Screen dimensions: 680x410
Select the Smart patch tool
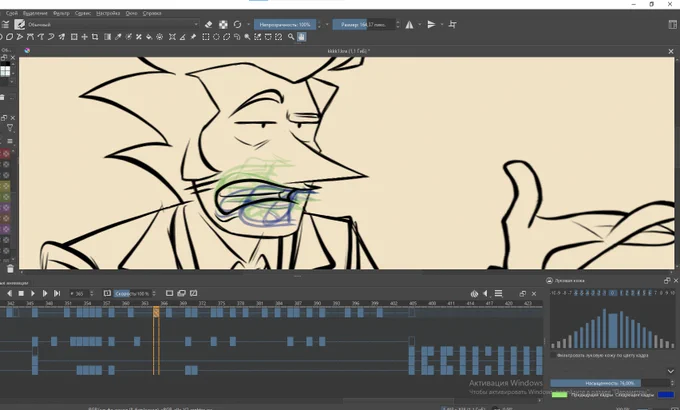pos(139,37)
